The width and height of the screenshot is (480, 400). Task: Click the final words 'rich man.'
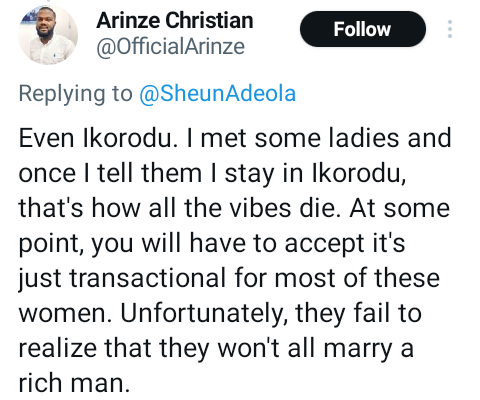[74, 383]
